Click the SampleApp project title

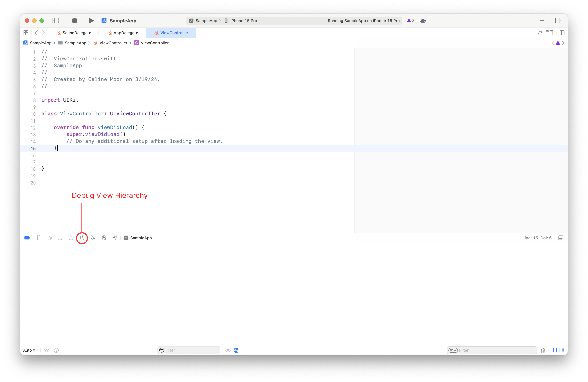point(123,21)
